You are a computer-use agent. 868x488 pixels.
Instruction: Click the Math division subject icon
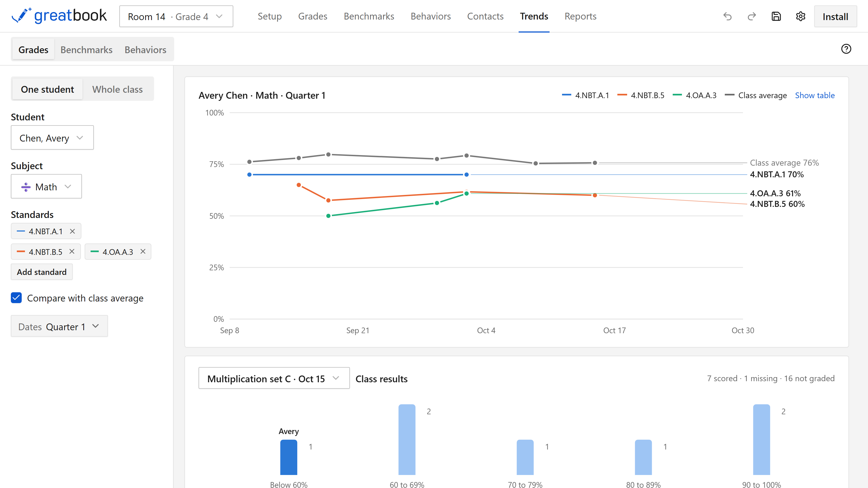(x=26, y=187)
